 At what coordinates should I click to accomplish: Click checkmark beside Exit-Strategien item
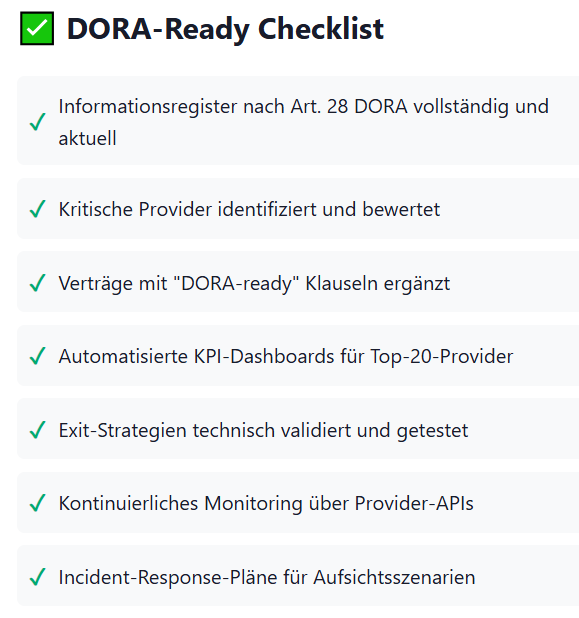click(x=37, y=430)
